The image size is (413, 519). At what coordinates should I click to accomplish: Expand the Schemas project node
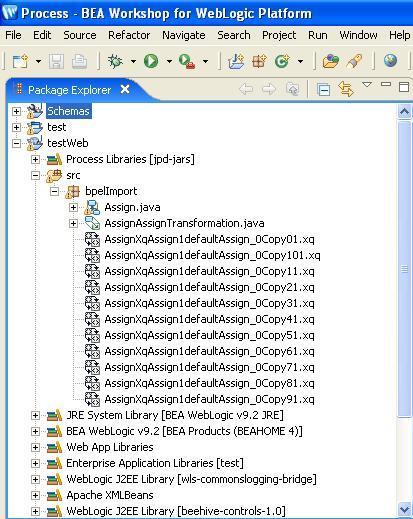(16, 111)
